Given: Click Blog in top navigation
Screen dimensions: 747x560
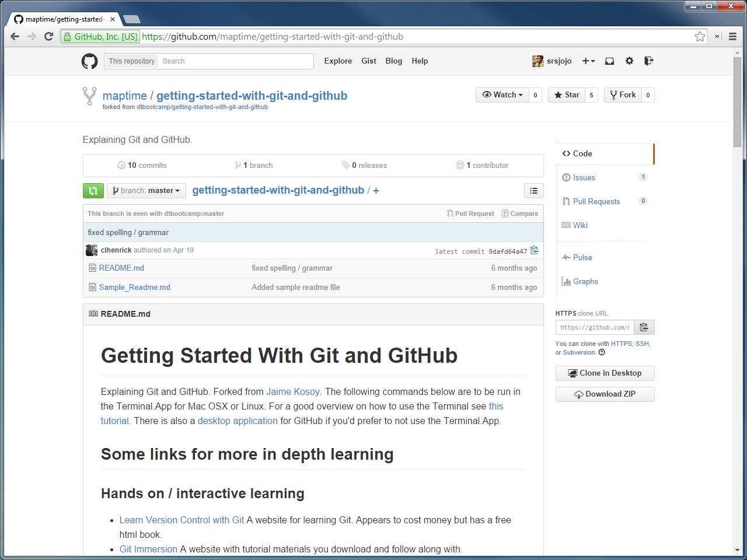Looking at the screenshot, I should (x=394, y=61).
